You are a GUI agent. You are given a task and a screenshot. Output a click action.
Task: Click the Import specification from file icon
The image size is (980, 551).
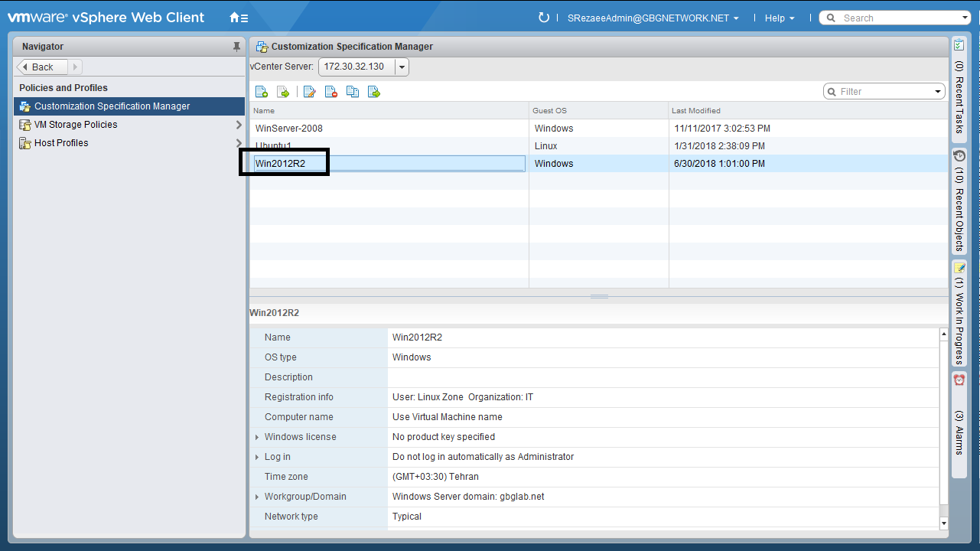[x=283, y=92]
